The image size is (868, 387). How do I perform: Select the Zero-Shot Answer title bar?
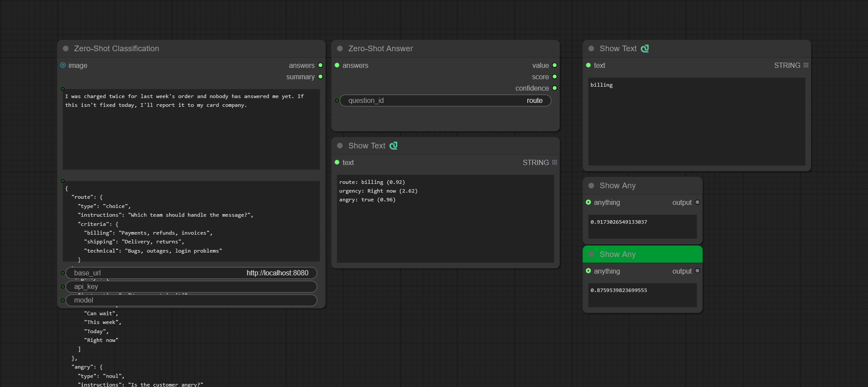point(445,49)
